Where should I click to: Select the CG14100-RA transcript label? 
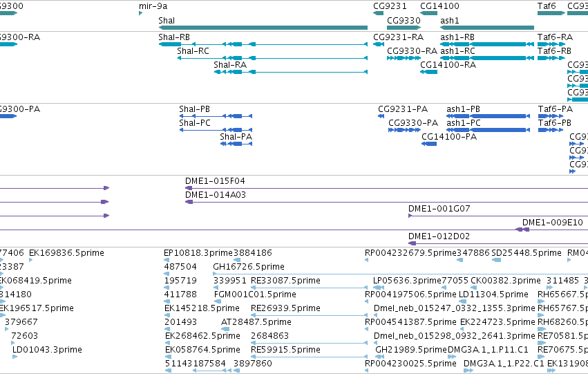coord(448,65)
